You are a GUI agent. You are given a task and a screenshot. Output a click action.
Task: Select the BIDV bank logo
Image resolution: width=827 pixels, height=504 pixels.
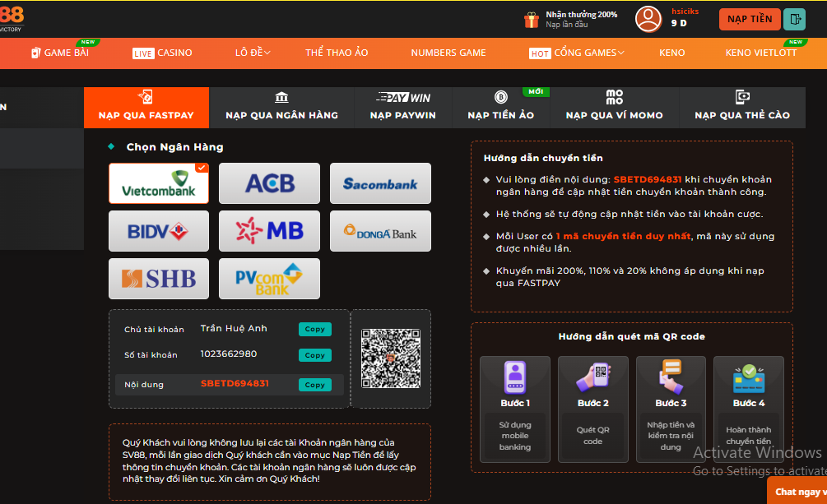pos(159,231)
